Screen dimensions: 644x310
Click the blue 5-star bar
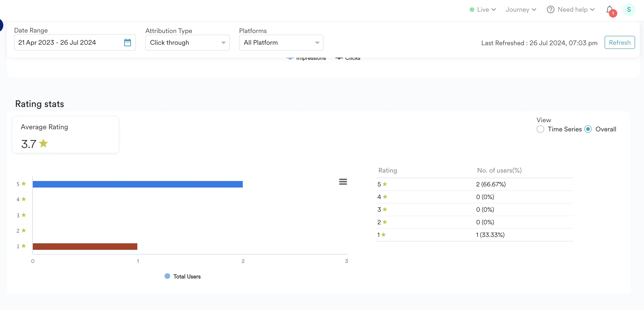(138, 184)
